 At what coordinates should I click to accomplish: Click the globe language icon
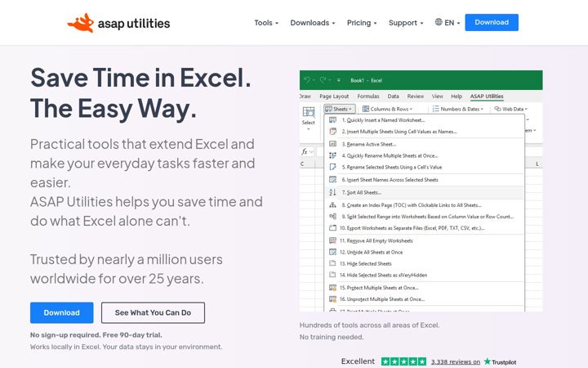tap(439, 22)
